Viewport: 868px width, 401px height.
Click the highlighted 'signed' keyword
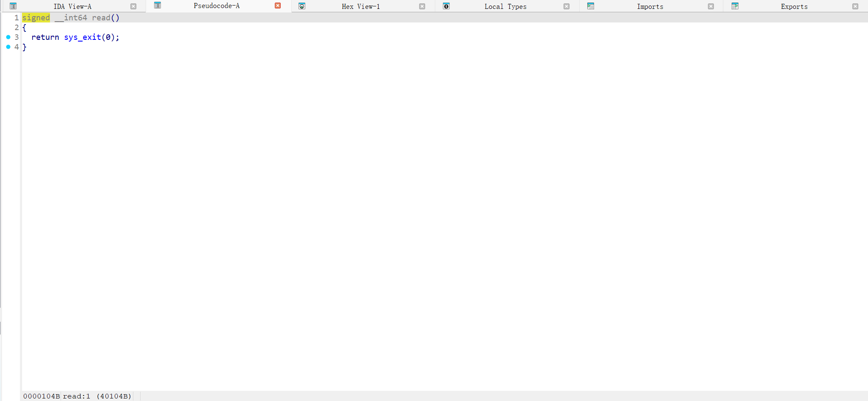[36, 18]
